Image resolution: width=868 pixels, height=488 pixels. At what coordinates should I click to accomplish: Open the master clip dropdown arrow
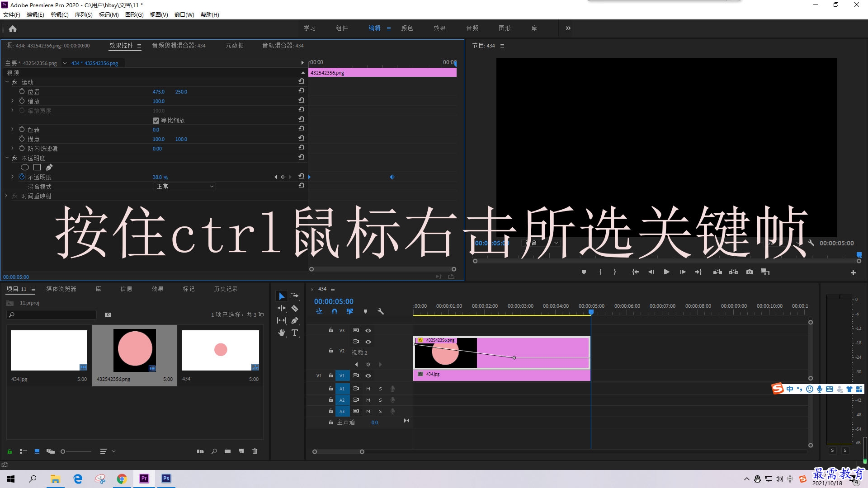65,63
